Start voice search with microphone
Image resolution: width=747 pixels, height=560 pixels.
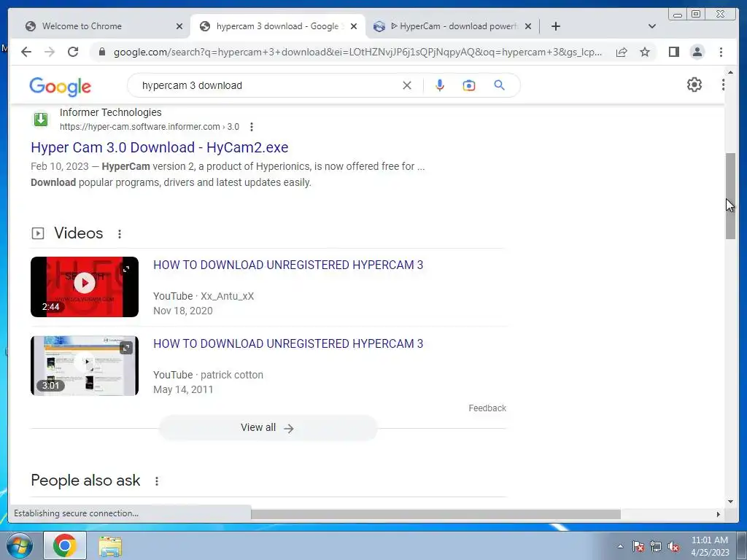point(440,85)
